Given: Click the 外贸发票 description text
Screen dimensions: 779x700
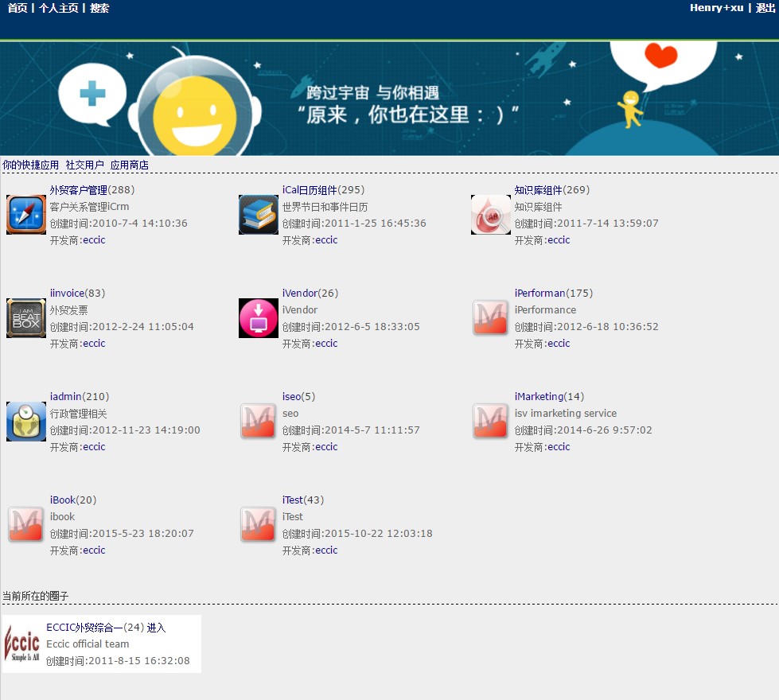Looking at the screenshot, I should tap(68, 310).
